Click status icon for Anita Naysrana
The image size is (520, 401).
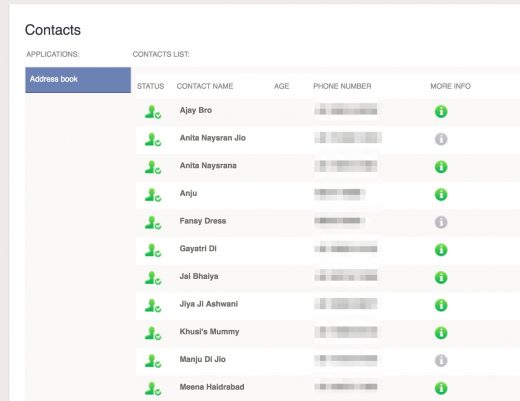tap(153, 167)
